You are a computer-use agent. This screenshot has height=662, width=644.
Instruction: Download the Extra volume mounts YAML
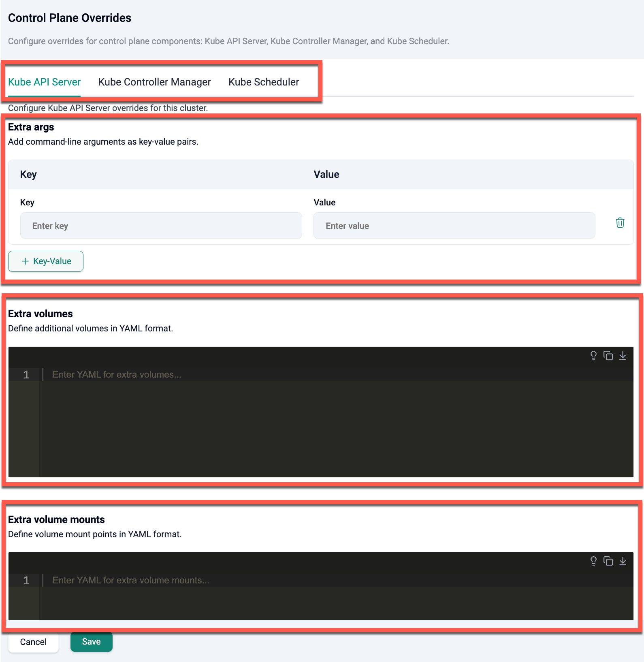click(x=623, y=561)
